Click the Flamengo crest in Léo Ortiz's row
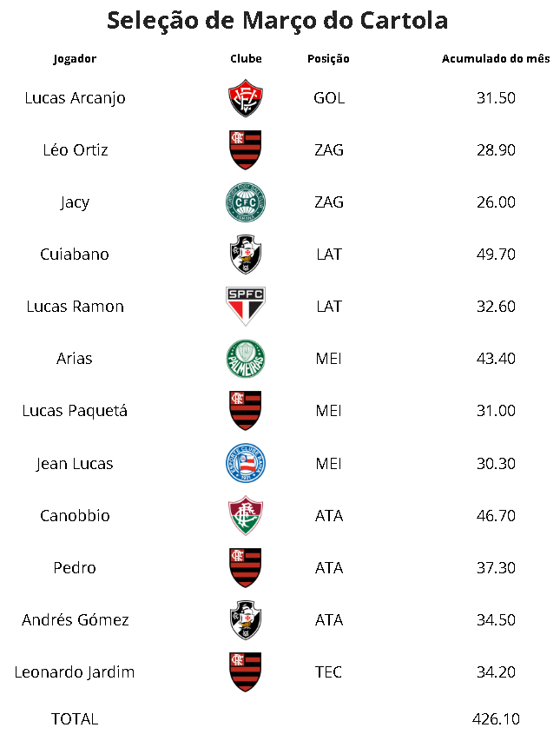The width and height of the screenshot is (560, 754). click(x=246, y=150)
